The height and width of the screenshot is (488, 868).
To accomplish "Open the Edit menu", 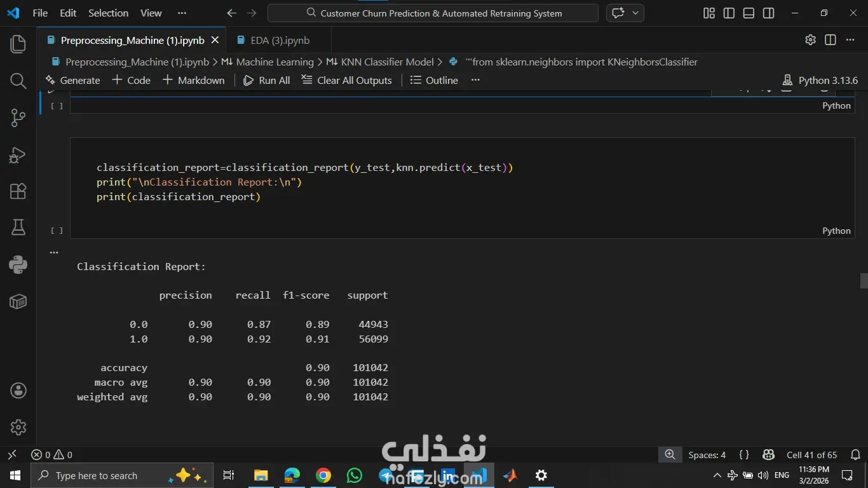I will point(68,13).
